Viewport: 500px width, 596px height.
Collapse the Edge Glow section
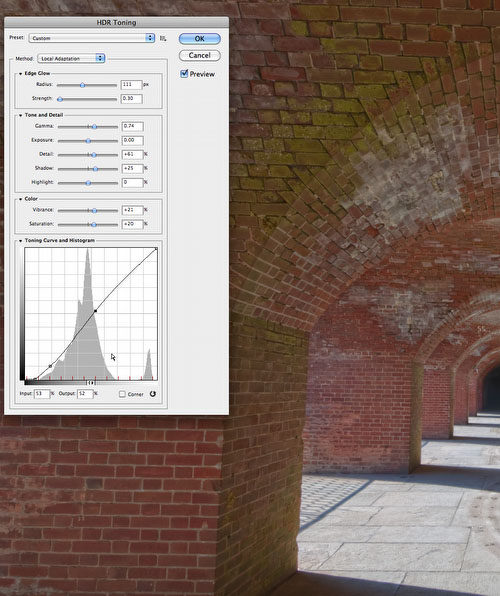(x=21, y=74)
